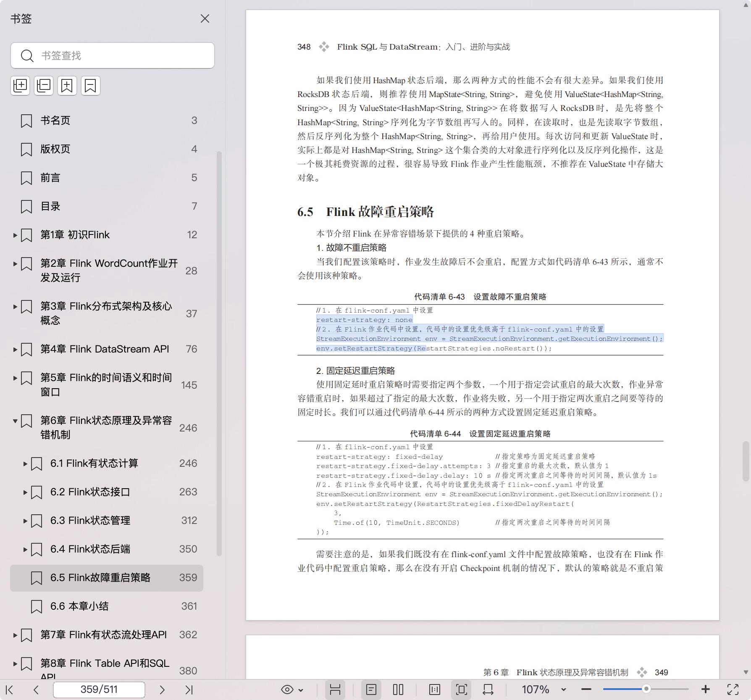
Task: Click the bookmark panel scrollbar
Action: 219,354
